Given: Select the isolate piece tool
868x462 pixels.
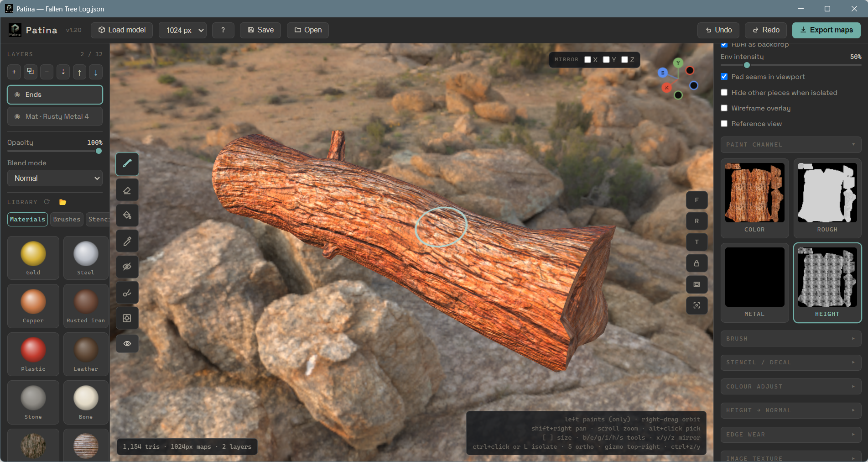Looking at the screenshot, I should (127, 318).
